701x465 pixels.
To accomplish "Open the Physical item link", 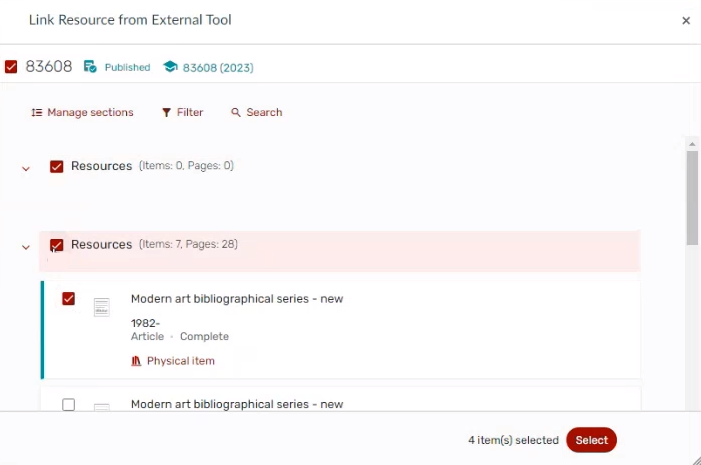I will (x=181, y=361).
